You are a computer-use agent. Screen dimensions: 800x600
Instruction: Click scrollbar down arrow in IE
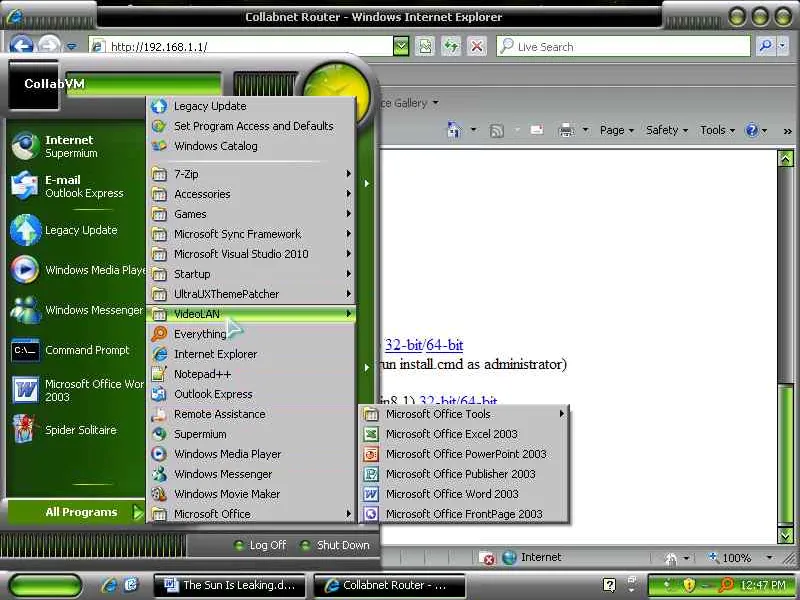click(x=786, y=535)
